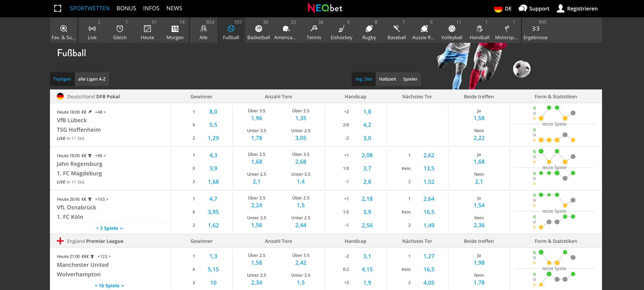Select next goal Kein odds 13,5
644x290 pixels.
pos(429,168)
